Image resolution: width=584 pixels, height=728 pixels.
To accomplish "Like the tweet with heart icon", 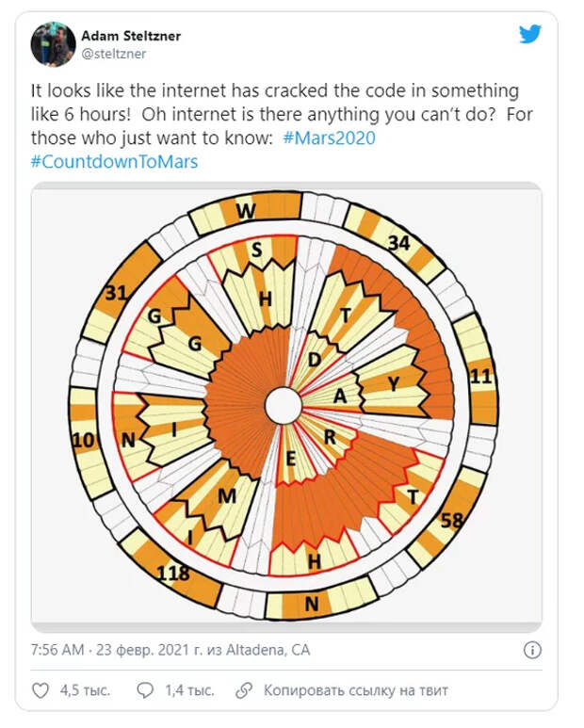I will pos(41,690).
